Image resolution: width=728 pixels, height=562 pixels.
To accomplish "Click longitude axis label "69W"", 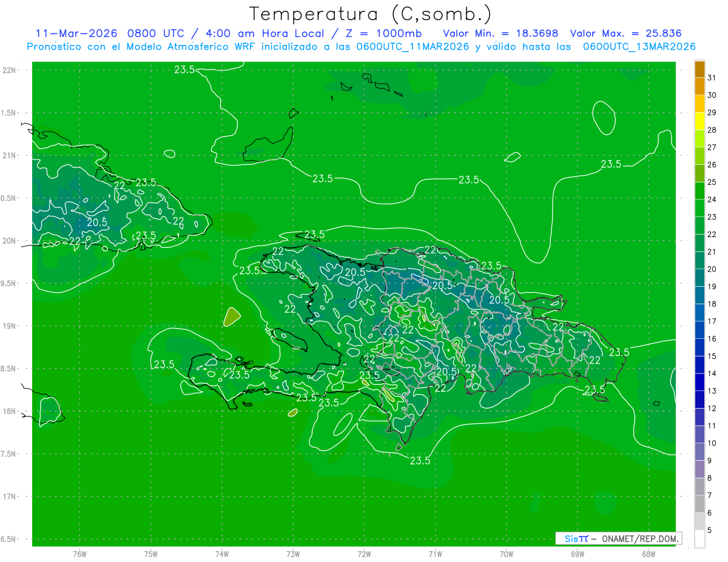I will tap(578, 554).
